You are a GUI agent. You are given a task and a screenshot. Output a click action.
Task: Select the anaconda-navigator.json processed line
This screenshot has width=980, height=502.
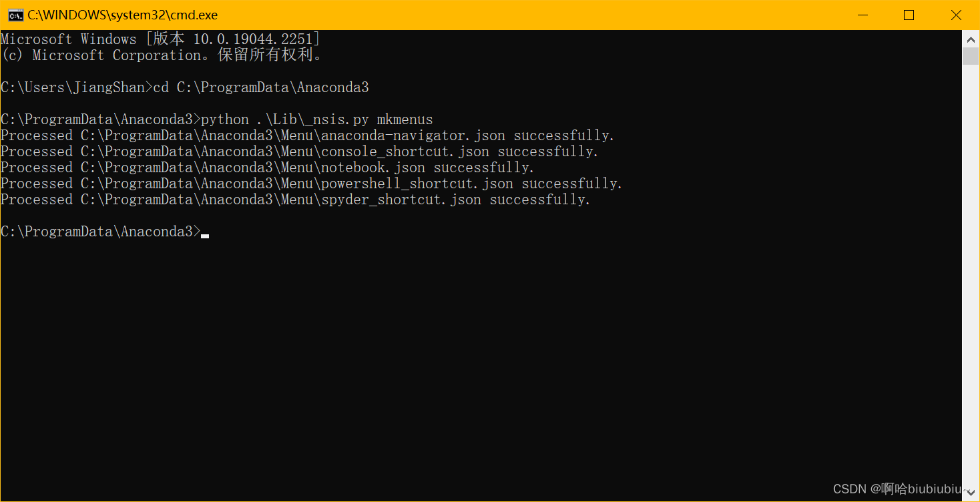click(x=307, y=135)
